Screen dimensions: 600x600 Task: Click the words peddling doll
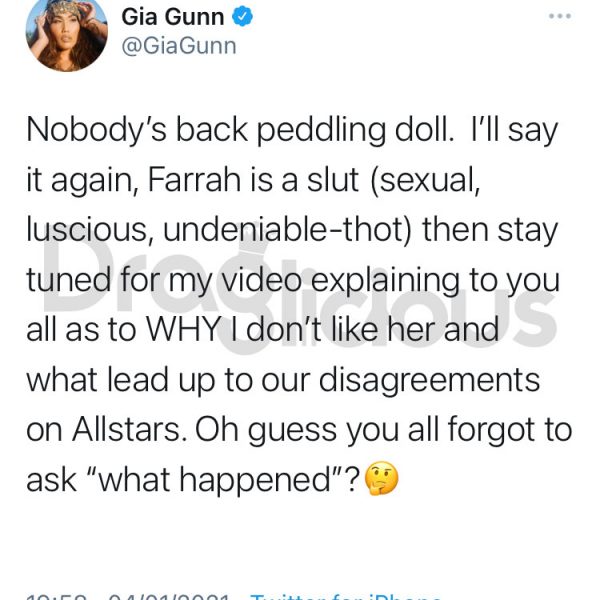[x=355, y=130]
